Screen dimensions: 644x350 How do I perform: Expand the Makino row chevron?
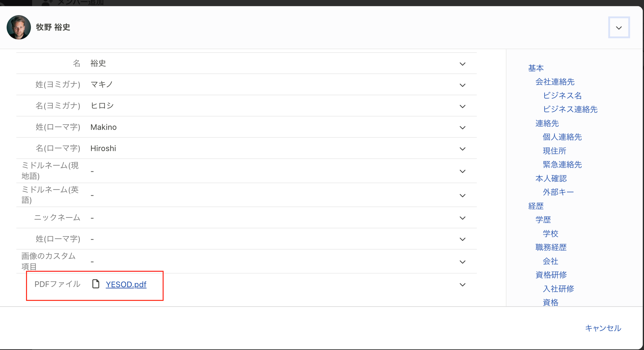tap(462, 127)
